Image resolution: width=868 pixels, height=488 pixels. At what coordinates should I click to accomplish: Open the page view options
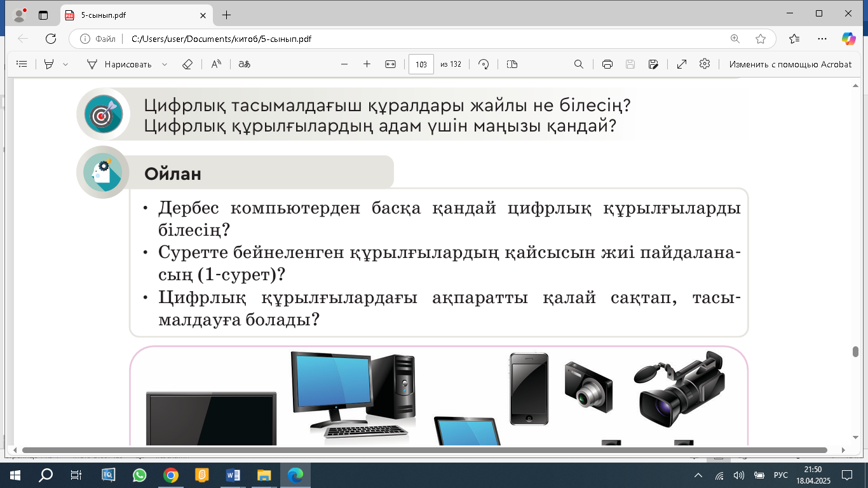click(513, 64)
